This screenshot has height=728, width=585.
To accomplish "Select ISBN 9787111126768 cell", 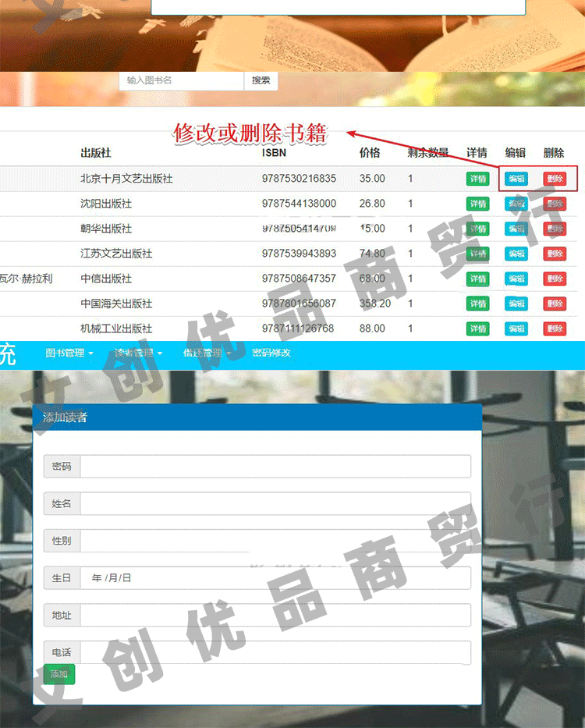I will [298, 328].
